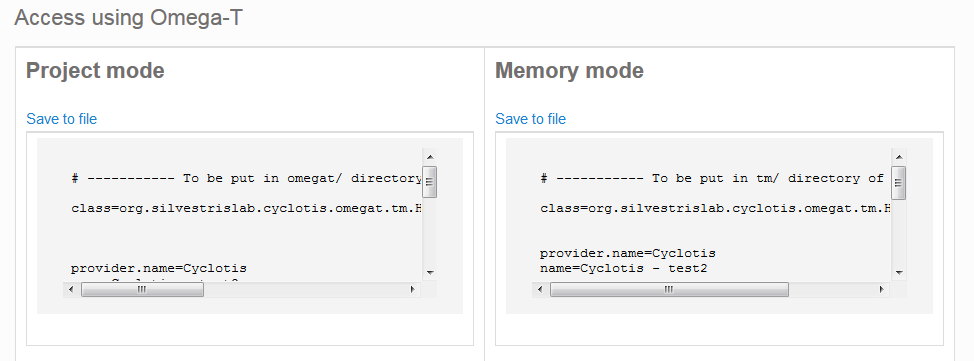The height and width of the screenshot is (361, 974).
Task: Click empty track right of Project mode horizontal thumb
Action: [x=304, y=290]
